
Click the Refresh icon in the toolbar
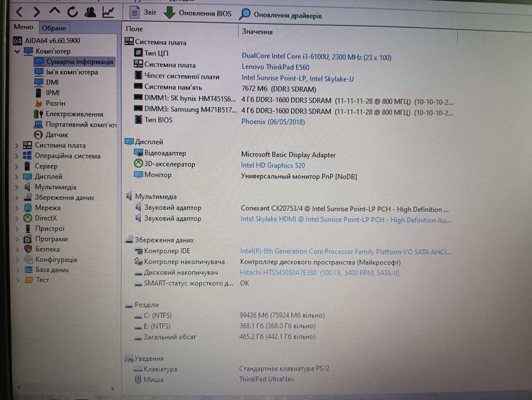point(72,12)
